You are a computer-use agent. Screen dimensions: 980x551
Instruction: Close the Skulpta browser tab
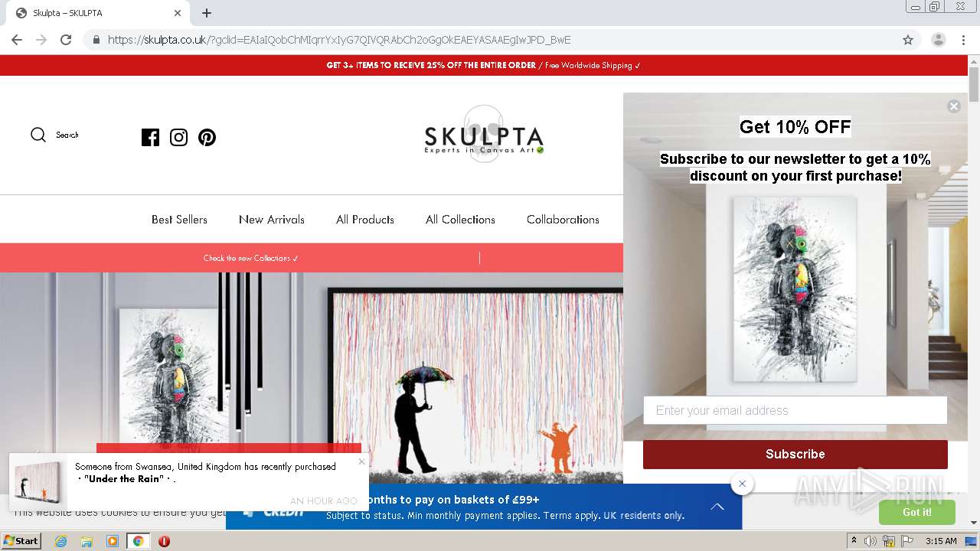click(178, 13)
